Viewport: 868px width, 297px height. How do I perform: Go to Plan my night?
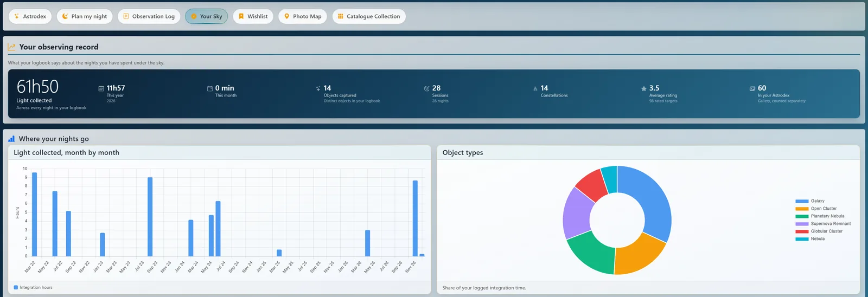[84, 16]
